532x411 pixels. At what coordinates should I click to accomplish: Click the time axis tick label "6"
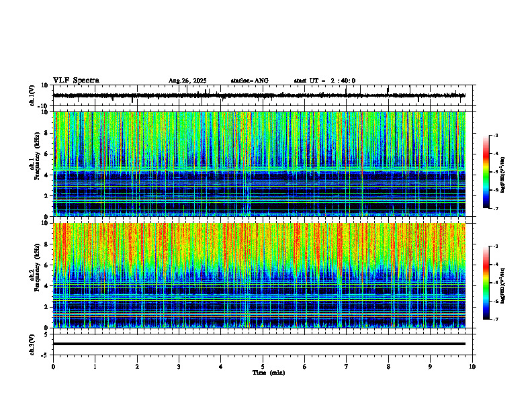305,367
